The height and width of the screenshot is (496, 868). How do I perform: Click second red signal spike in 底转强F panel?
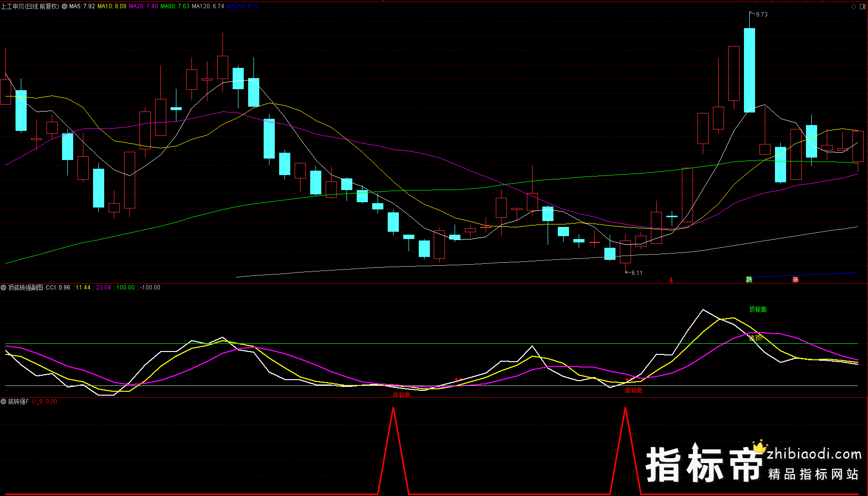pyautogui.click(x=625, y=450)
